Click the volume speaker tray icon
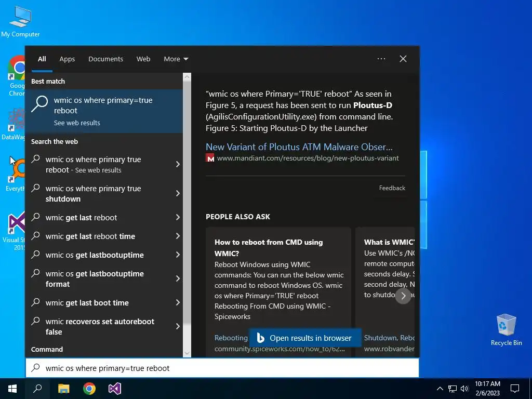The height and width of the screenshot is (399, 532). [464, 389]
